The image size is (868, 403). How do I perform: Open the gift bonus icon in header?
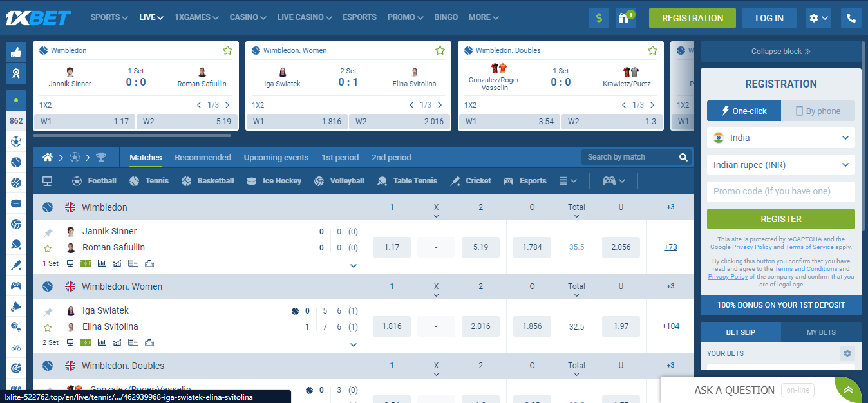click(x=625, y=18)
